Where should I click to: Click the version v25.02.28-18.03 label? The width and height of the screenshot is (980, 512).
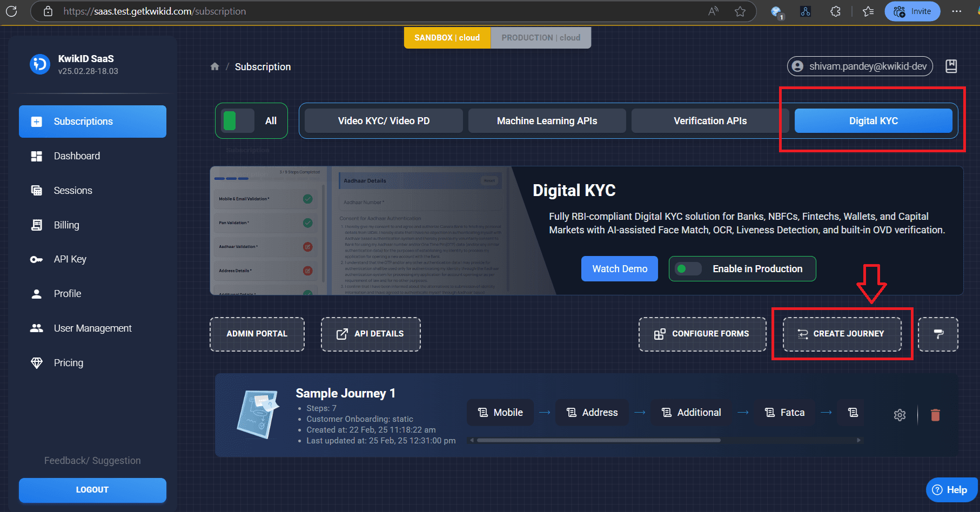[x=88, y=71]
